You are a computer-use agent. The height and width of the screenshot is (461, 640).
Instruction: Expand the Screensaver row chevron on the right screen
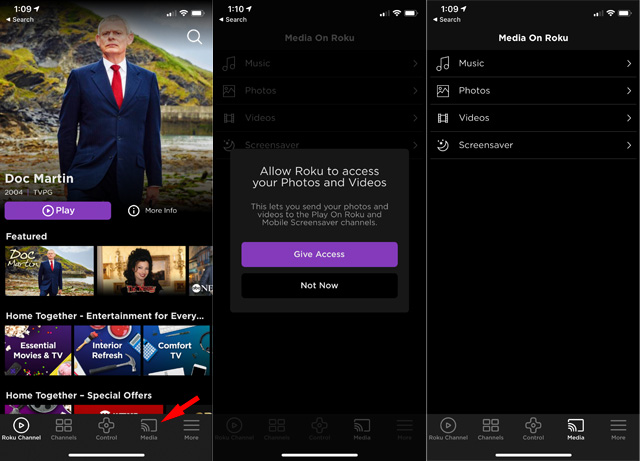tap(629, 145)
